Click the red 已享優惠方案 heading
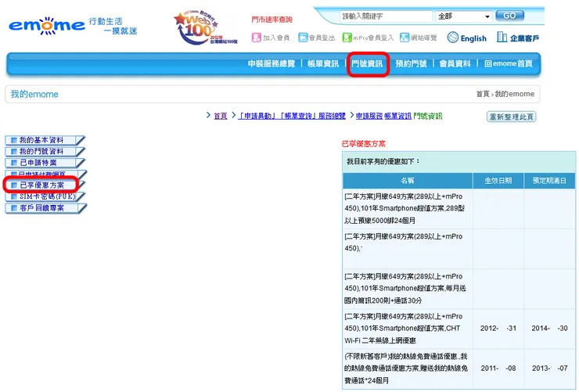 tap(364, 144)
